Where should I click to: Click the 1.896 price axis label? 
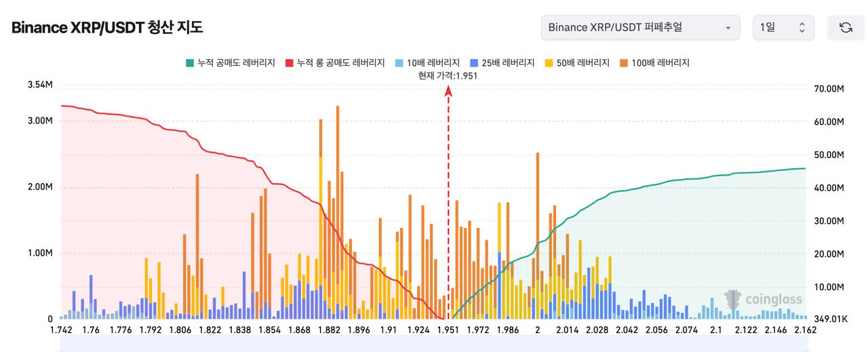359,330
